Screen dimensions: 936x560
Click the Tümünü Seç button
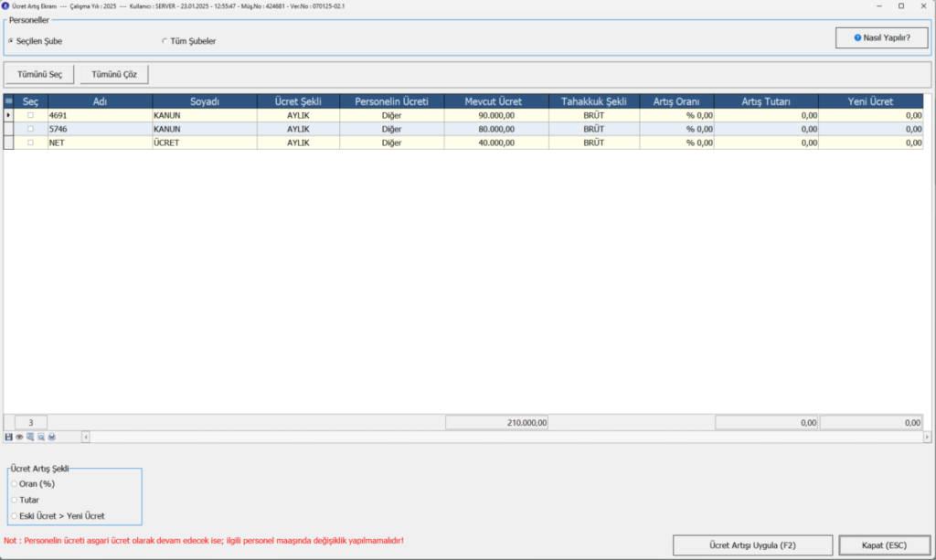tap(39, 75)
